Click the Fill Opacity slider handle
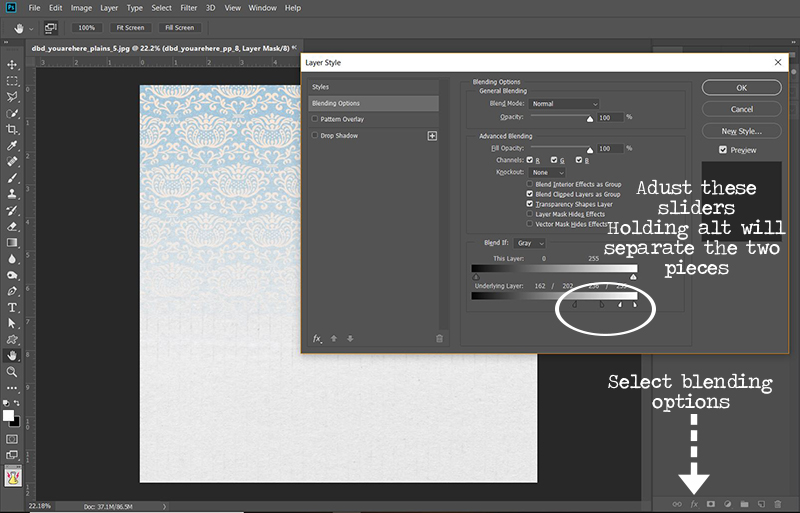This screenshot has width=800, height=513. (x=590, y=149)
